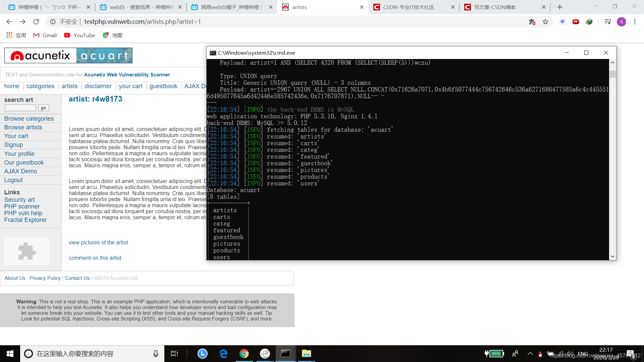Switch to the 写文章-CSDN博客 tab
Screen dimensions: 644x362
(505, 7)
